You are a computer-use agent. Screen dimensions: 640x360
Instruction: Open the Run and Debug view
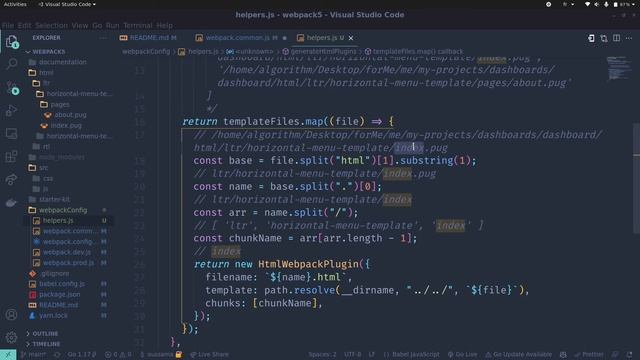(11, 110)
